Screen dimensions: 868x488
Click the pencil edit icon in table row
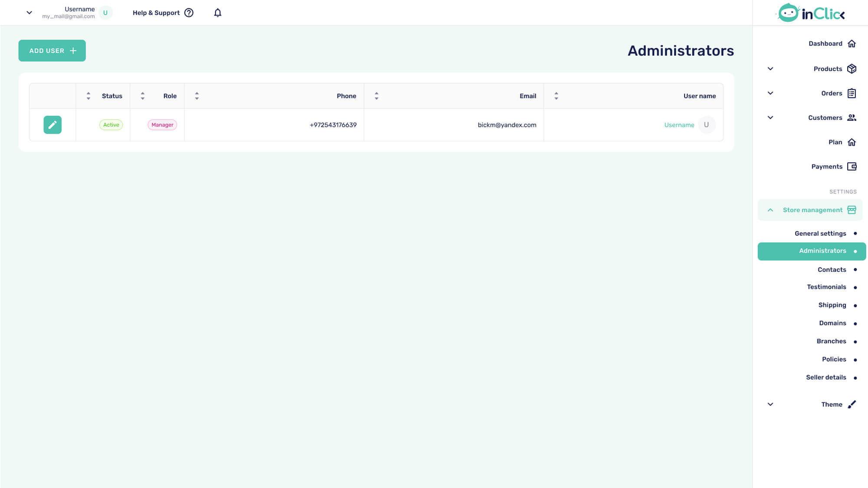point(52,125)
